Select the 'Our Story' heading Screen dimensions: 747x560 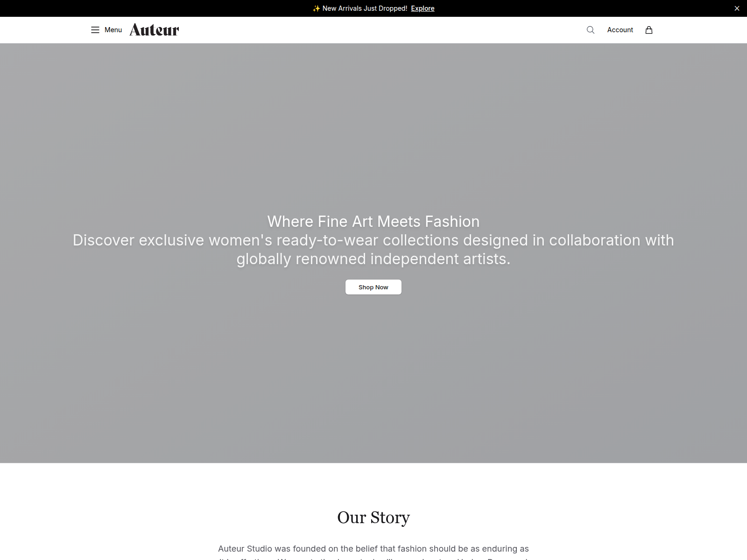click(x=373, y=517)
